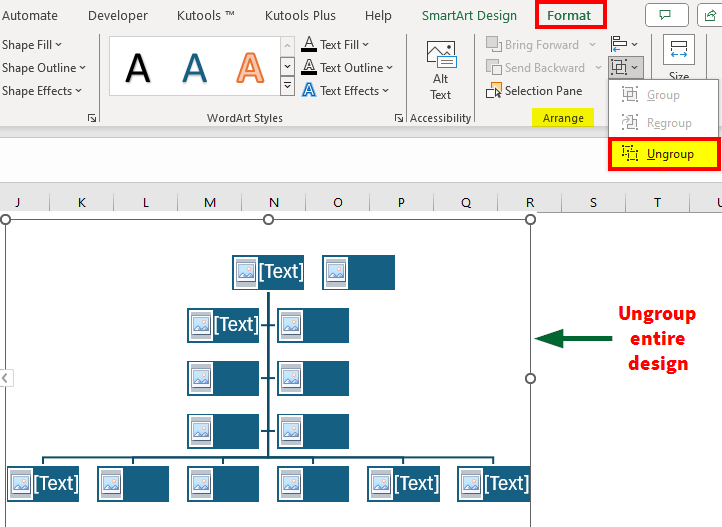Image resolution: width=722 pixels, height=527 pixels.
Task: Expand the Send Backward arrow
Action: point(598,68)
